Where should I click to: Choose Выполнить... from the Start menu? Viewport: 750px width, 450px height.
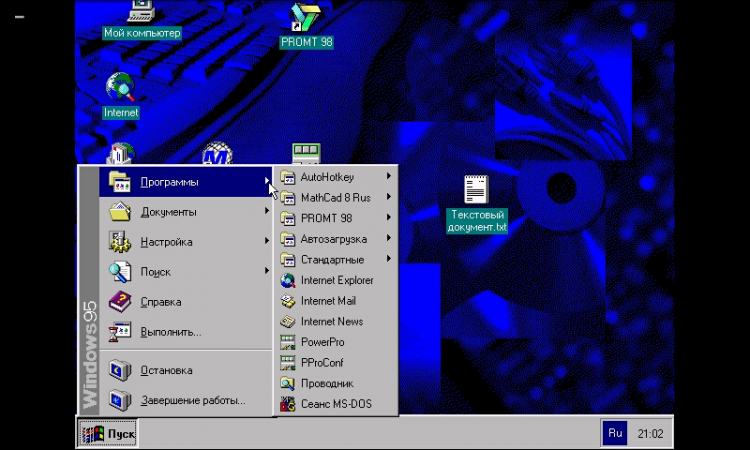click(x=186, y=332)
